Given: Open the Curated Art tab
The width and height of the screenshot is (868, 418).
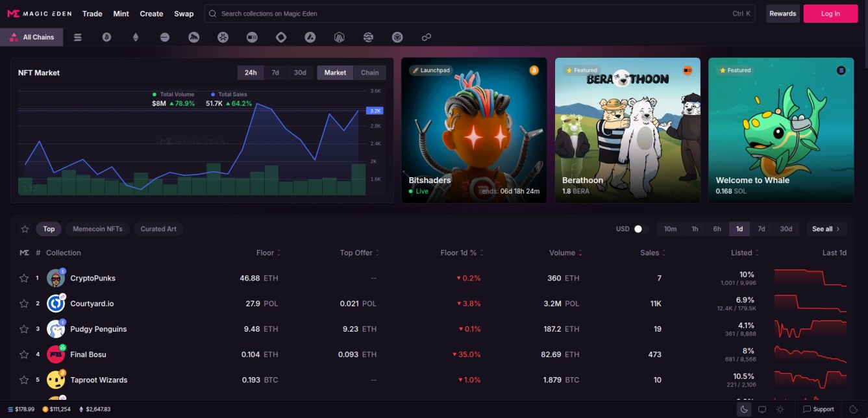Looking at the screenshot, I should click(x=158, y=229).
